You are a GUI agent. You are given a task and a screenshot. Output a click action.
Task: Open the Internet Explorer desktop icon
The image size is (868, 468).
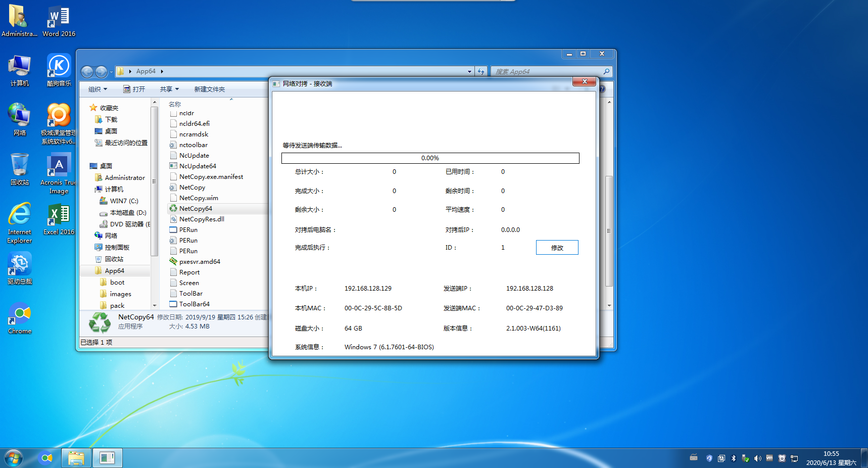tap(19, 223)
